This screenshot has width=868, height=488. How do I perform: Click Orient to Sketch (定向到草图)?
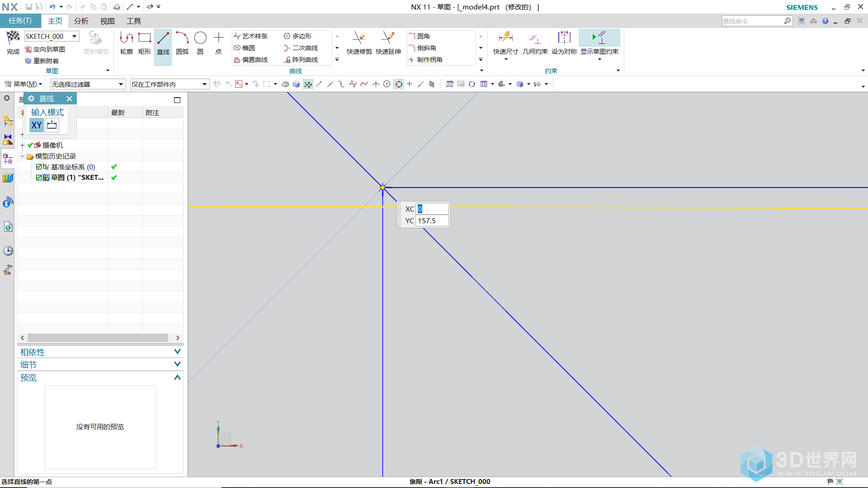pos(45,49)
